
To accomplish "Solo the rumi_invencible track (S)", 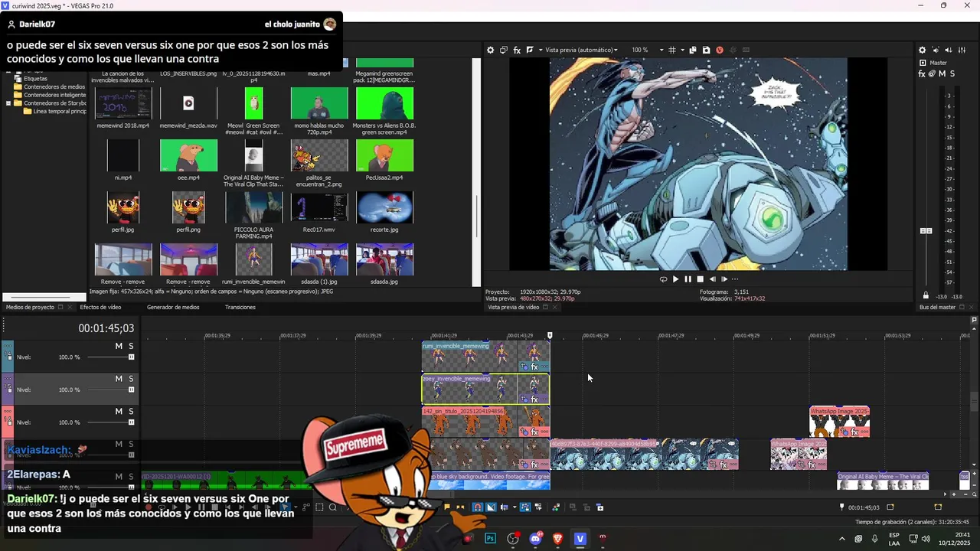I will 131,347.
